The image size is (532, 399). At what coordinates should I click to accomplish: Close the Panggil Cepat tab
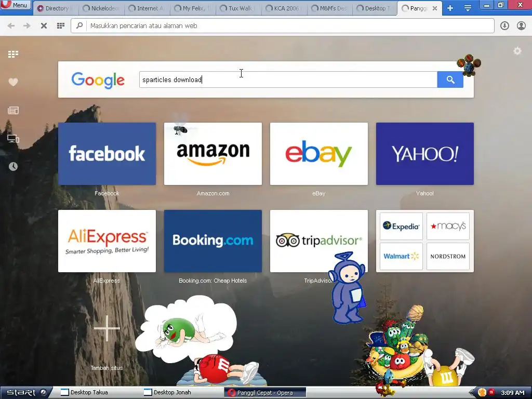click(x=435, y=8)
